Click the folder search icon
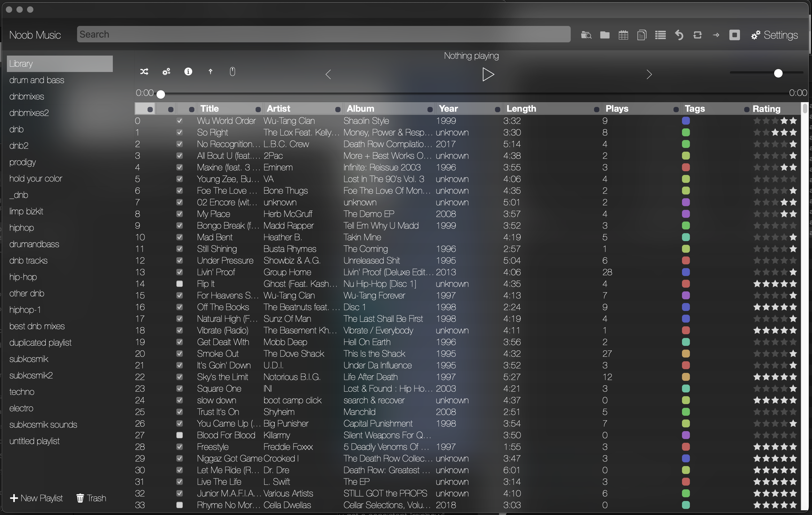This screenshot has width=812, height=515. tap(586, 35)
